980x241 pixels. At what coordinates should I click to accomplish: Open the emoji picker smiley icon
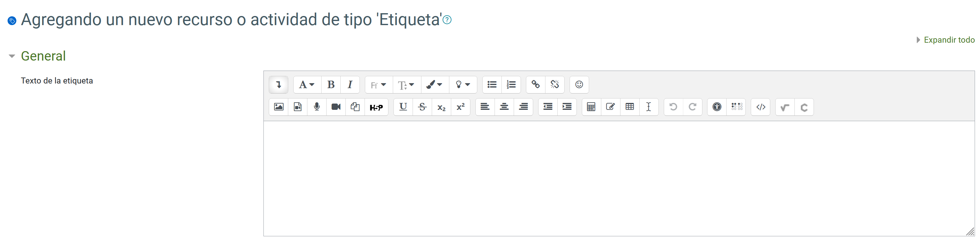click(x=579, y=84)
